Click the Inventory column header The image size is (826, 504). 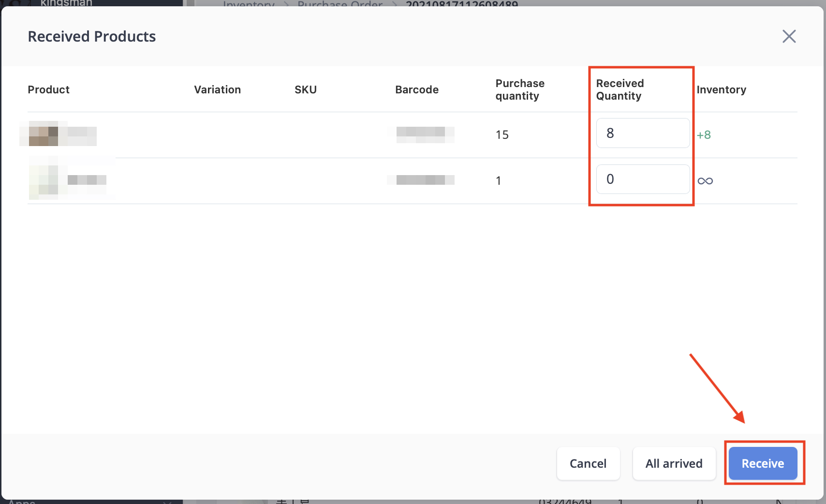(x=721, y=89)
